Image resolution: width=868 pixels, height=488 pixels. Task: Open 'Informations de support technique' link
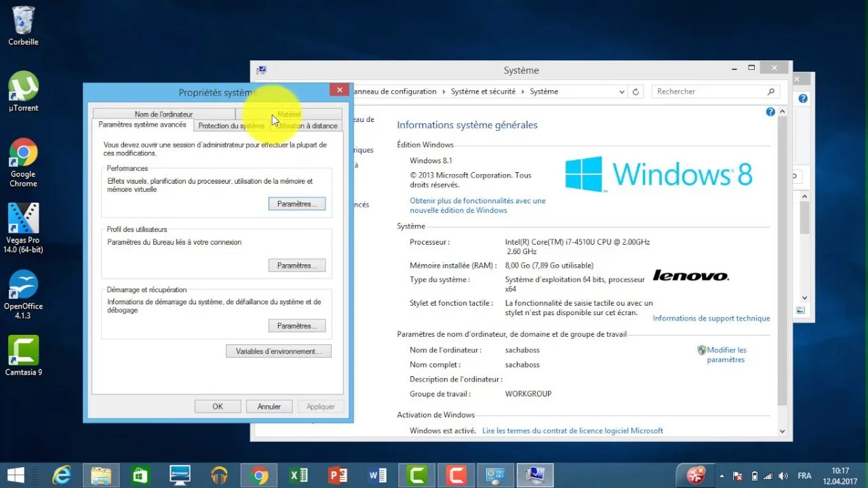pyautogui.click(x=711, y=319)
